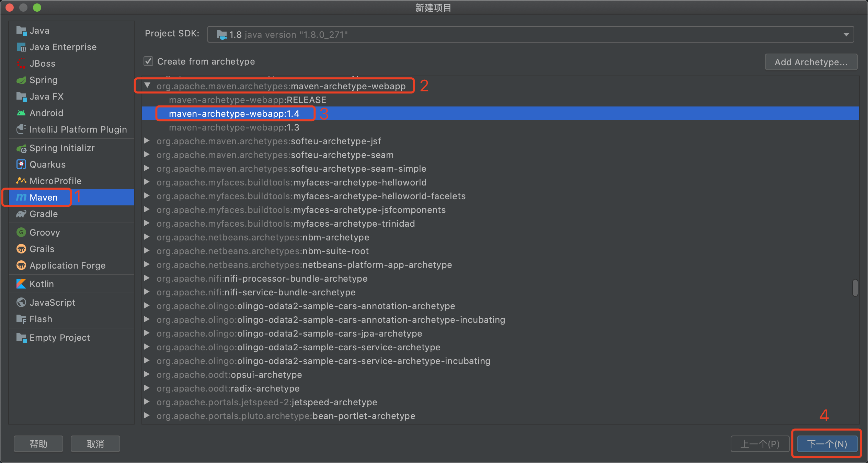Choose the Empty Project icon
This screenshot has width=868, height=463.
coord(21,338)
